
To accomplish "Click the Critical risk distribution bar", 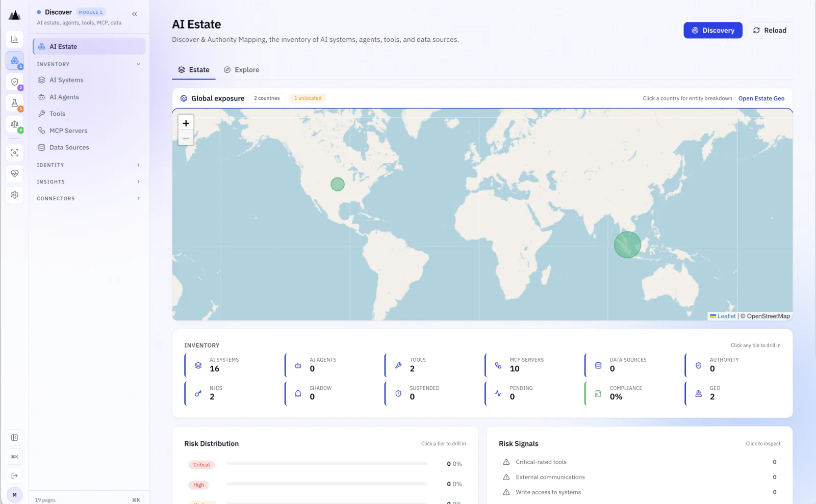I will click(327, 464).
